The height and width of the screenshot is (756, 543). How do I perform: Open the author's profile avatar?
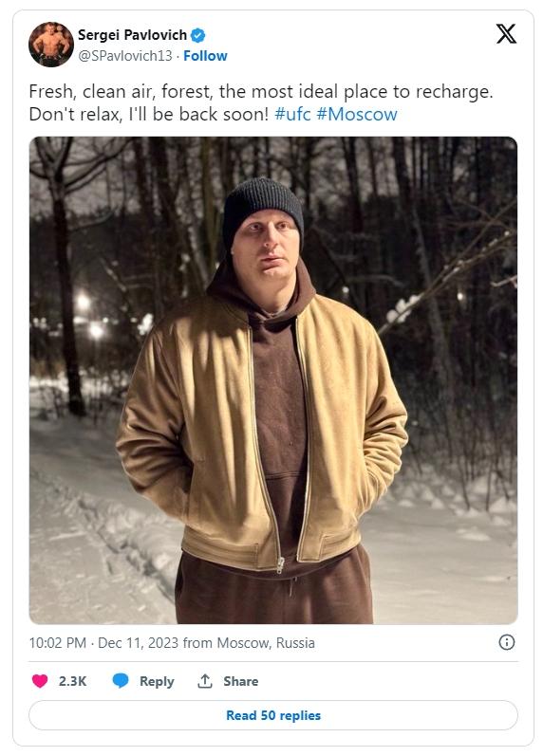(50, 45)
